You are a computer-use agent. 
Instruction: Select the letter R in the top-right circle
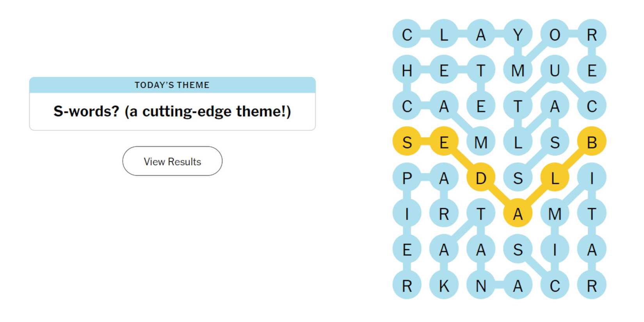coord(592,35)
